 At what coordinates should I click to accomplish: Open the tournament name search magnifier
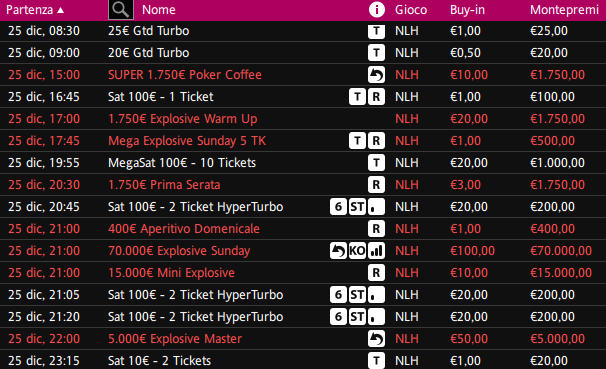121,10
